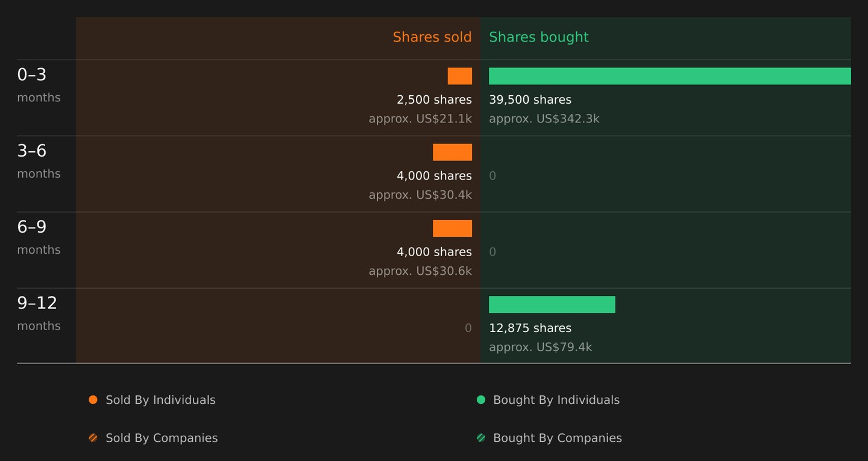The width and height of the screenshot is (868, 461).
Task: Click "approx. US$342.3k" text
Action: [544, 119]
